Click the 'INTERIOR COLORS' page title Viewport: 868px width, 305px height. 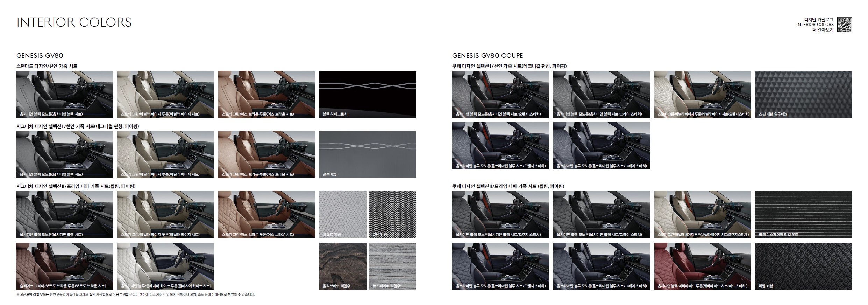[74, 22]
